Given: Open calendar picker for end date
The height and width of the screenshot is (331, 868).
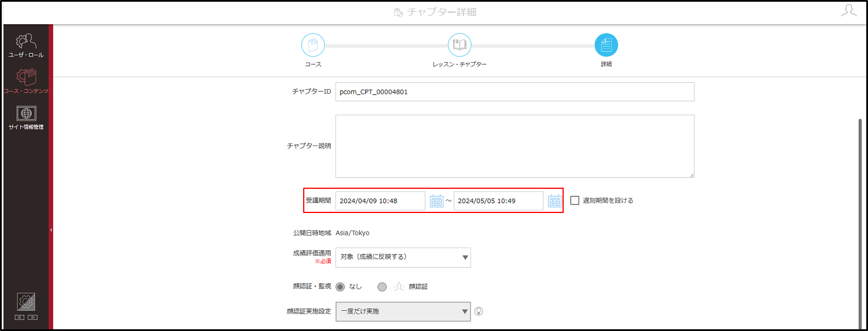Looking at the screenshot, I should (555, 200).
